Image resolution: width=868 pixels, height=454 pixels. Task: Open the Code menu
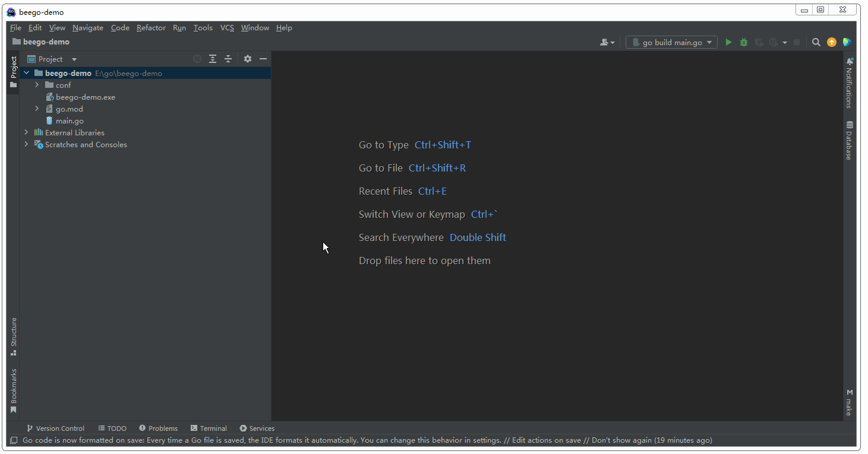pyautogui.click(x=120, y=28)
